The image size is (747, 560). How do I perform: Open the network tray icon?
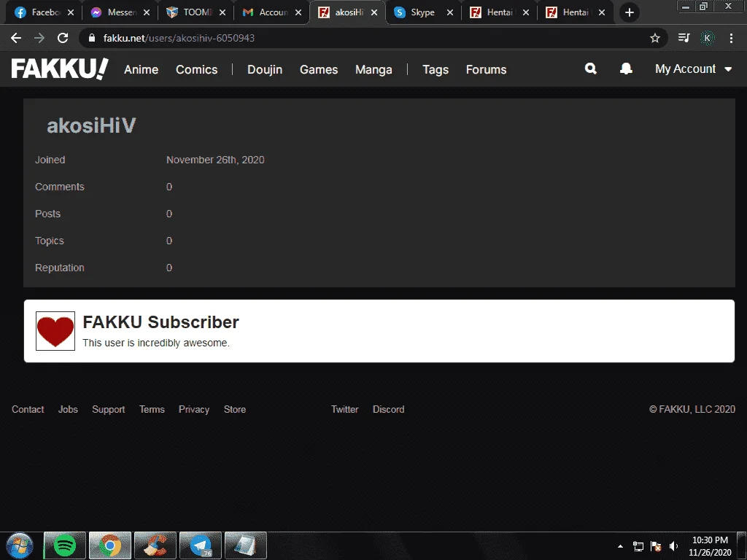pyautogui.click(x=638, y=546)
